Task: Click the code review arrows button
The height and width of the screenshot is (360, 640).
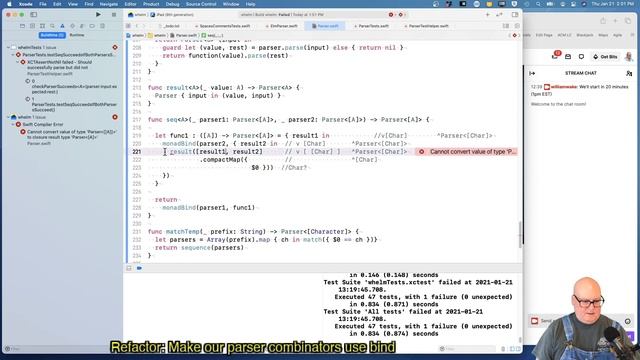Action: click(x=500, y=15)
